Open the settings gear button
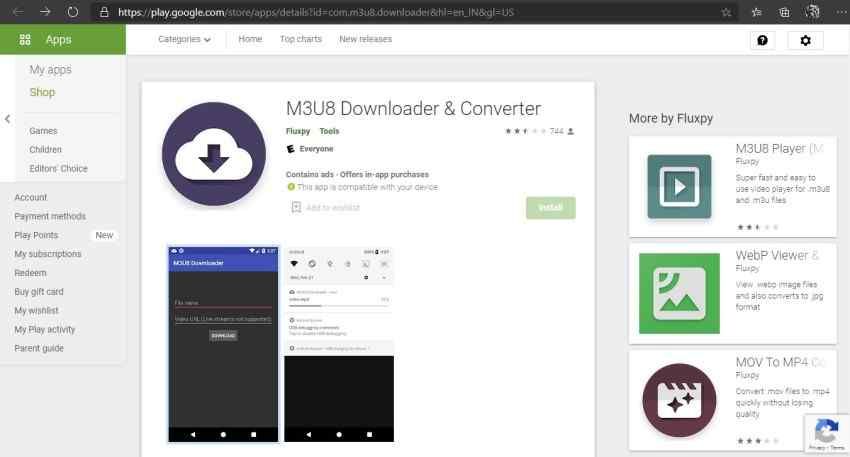This screenshot has height=457, width=850. [805, 40]
